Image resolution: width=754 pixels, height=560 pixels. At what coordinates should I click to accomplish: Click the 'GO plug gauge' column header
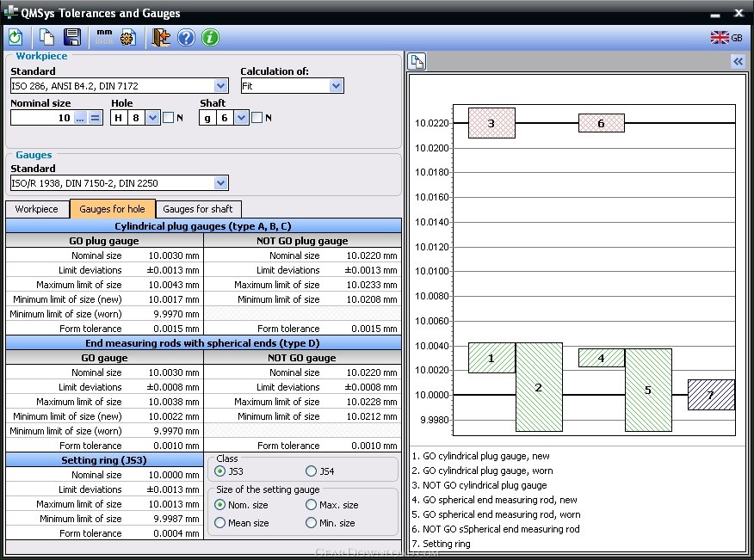104,241
